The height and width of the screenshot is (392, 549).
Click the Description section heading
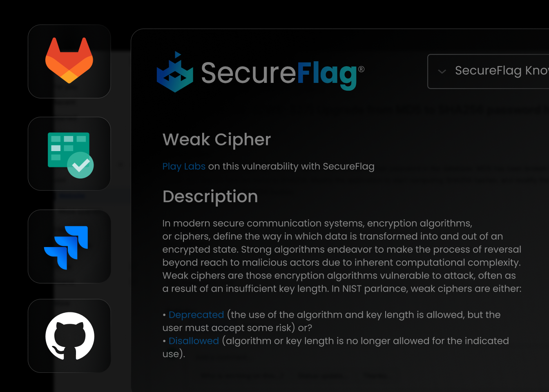pos(210,196)
